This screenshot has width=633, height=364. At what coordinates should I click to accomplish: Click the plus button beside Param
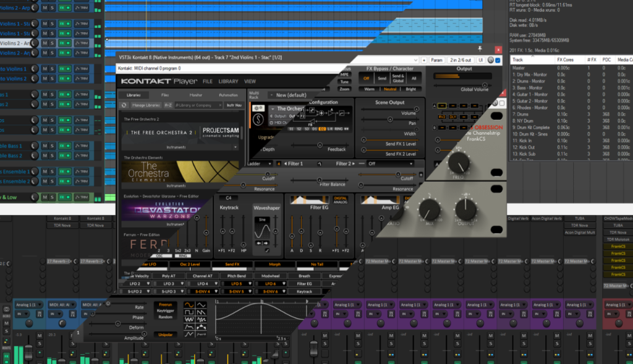tap(424, 60)
